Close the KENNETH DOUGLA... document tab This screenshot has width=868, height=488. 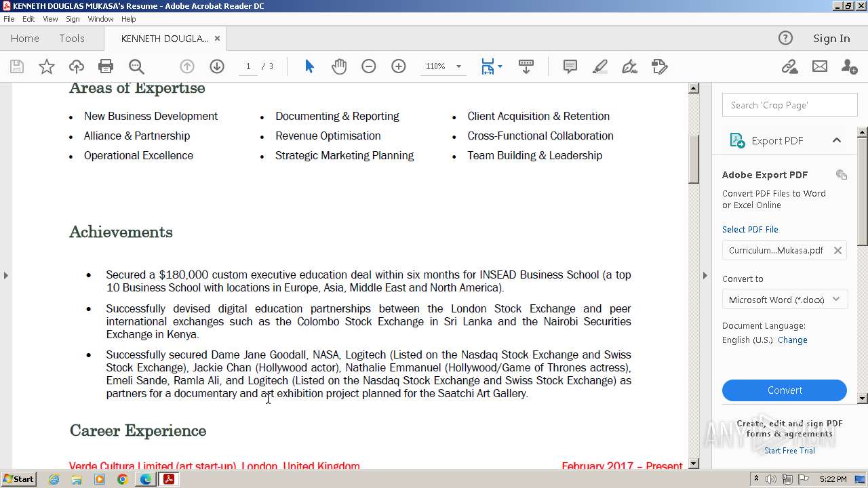pyautogui.click(x=217, y=39)
